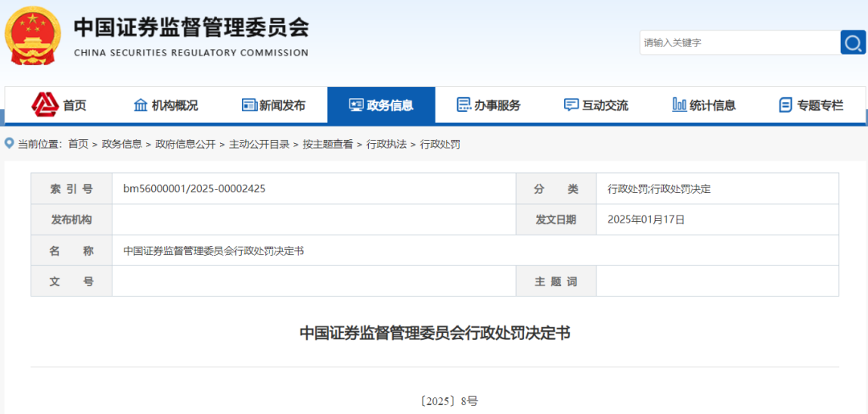The height and width of the screenshot is (414, 868).
Task: Open the 互动交流 navigation tab
Action: [x=596, y=105]
